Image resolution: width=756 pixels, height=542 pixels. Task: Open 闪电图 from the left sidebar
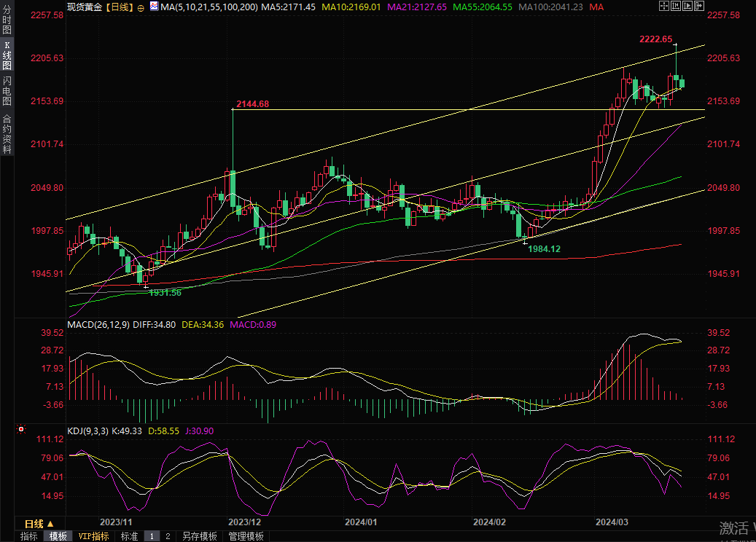click(x=7, y=90)
